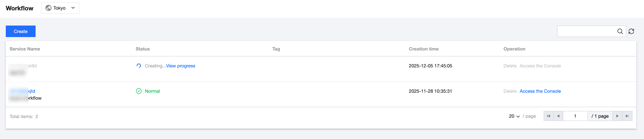The height and width of the screenshot is (139, 644).
Task: Click Delete on the Creating workflow row
Action: tap(510, 66)
